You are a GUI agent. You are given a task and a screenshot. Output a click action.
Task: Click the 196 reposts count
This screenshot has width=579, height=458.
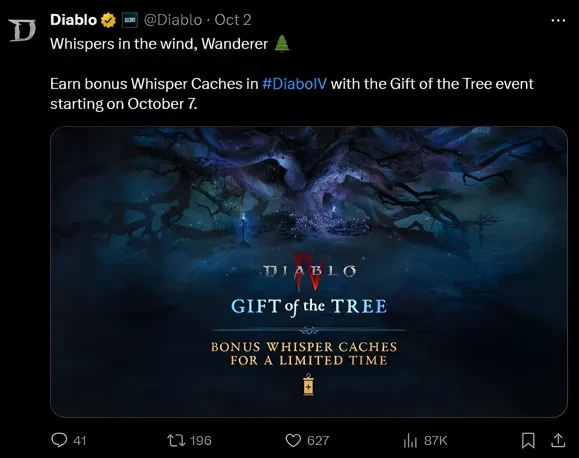[x=201, y=441]
